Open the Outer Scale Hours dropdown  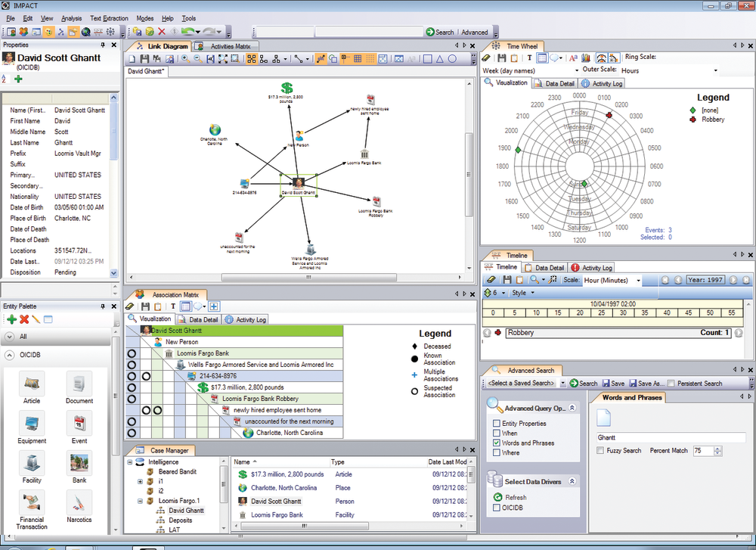tap(714, 70)
